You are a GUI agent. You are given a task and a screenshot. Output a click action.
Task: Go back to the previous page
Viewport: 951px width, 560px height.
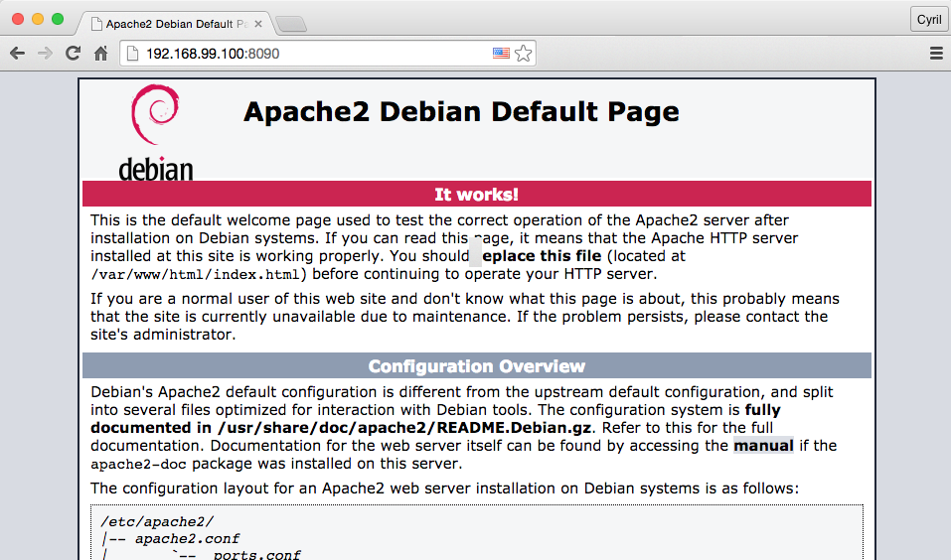[18, 54]
